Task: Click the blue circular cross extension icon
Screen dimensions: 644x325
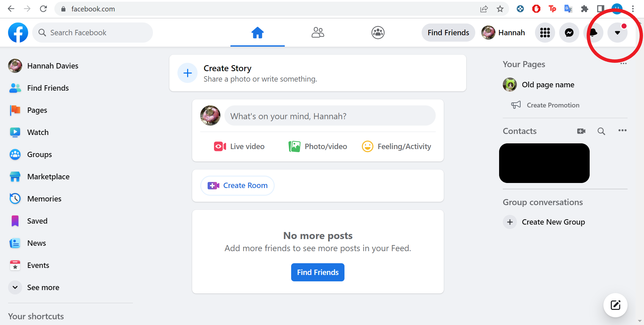Action: (520, 9)
